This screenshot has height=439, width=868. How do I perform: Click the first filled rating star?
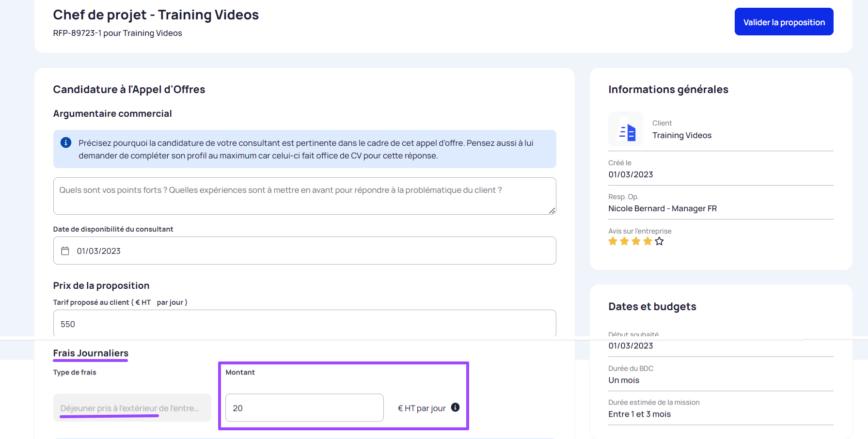(x=613, y=241)
